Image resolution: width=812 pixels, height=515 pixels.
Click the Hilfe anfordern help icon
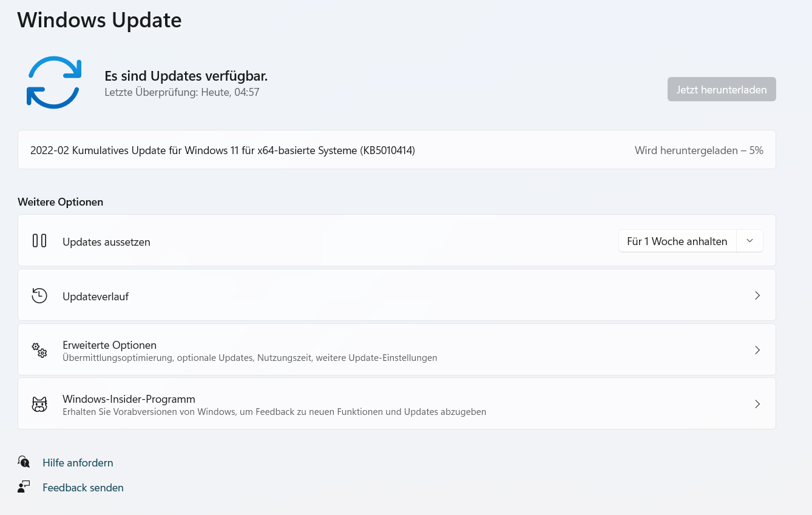24,462
